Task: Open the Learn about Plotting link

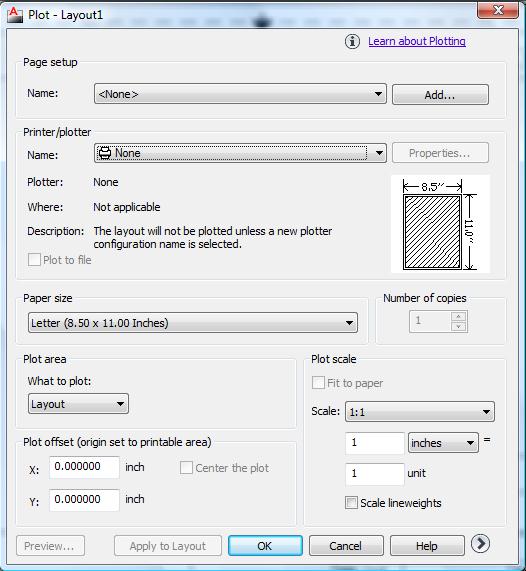Action: point(417,41)
